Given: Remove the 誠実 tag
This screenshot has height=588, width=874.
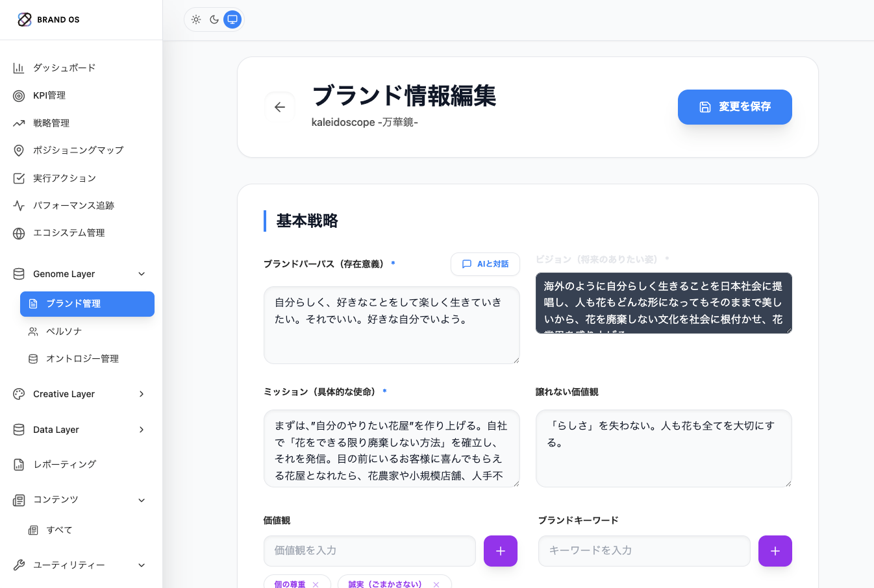Looking at the screenshot, I should [436, 584].
